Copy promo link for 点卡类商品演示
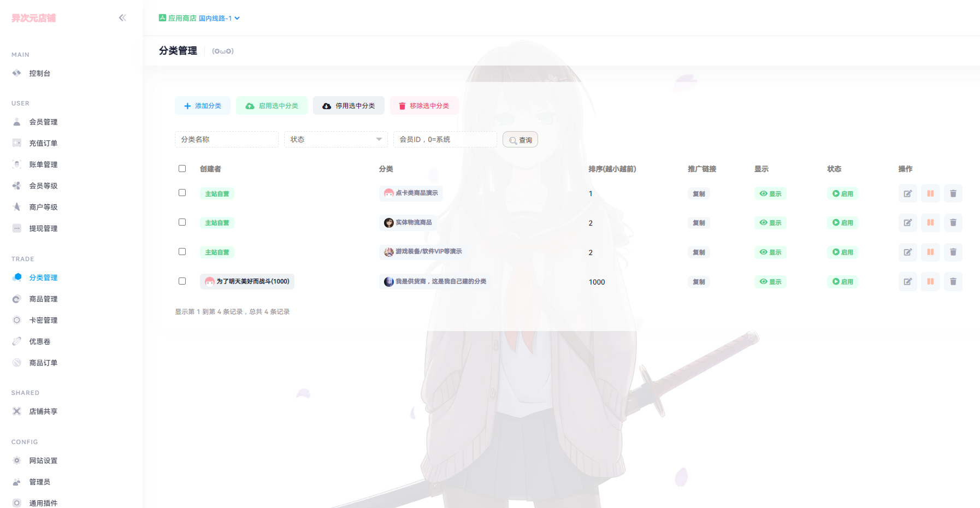This screenshot has height=508, width=980. (x=699, y=193)
